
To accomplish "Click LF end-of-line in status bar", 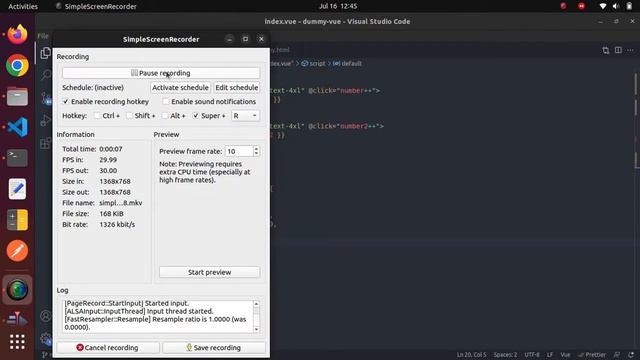I will coord(550,355).
